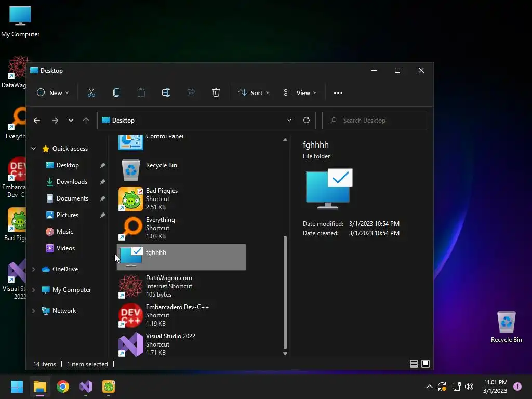Viewport: 532px width, 399px height.
Task: Open the View dropdown menu
Action: click(300, 92)
